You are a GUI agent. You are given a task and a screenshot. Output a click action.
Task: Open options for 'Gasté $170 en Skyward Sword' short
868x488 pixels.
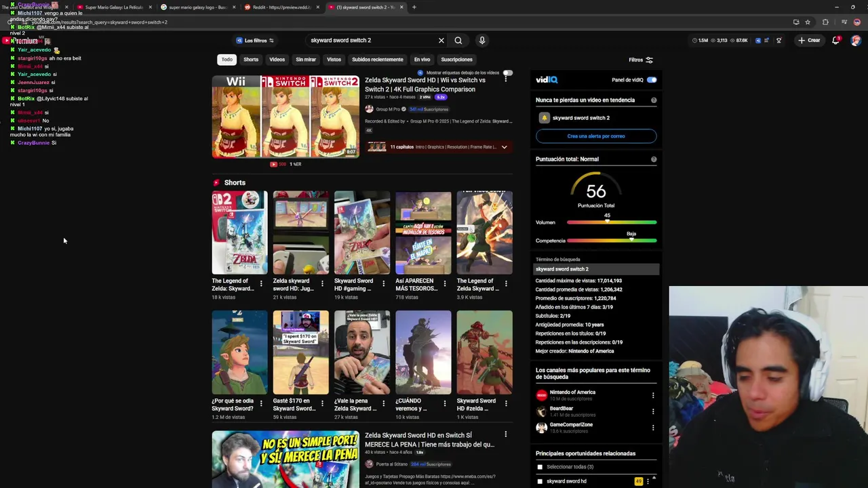click(322, 403)
